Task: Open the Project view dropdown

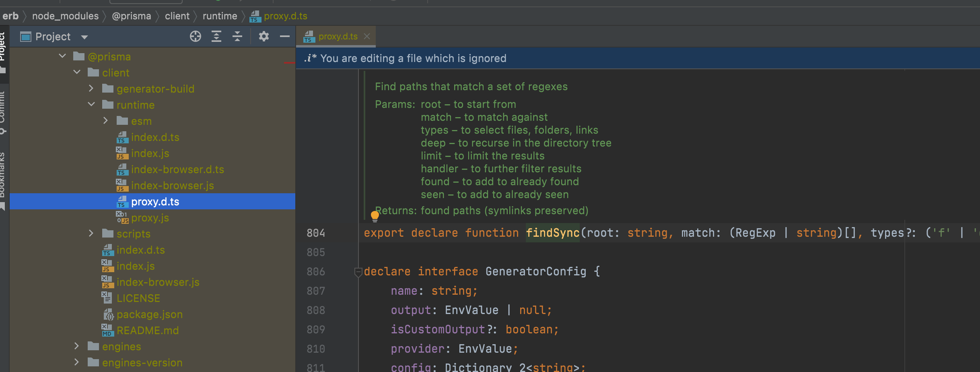Action: [x=84, y=37]
